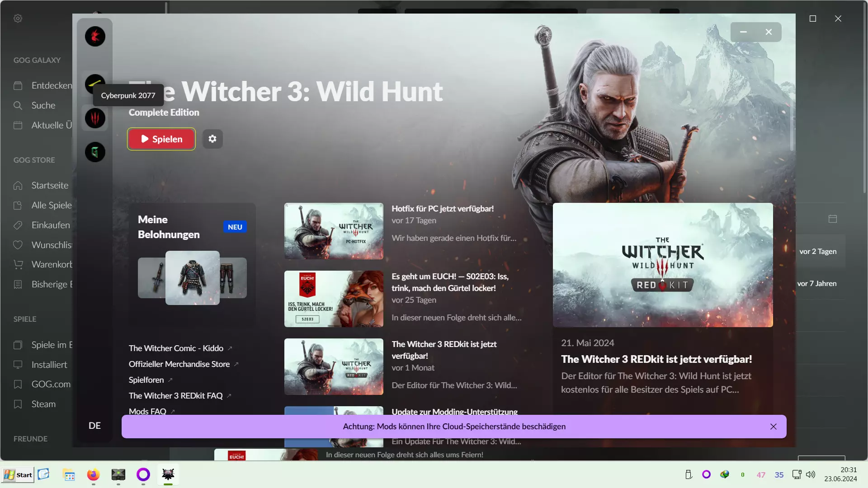
Task: Open GOG Galaxy settings gear
Action: point(18,19)
